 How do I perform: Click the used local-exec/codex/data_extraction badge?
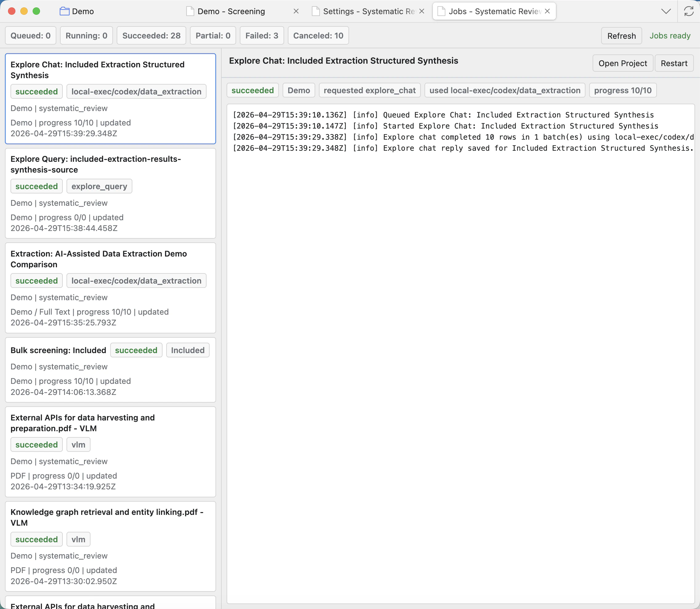pyautogui.click(x=505, y=90)
